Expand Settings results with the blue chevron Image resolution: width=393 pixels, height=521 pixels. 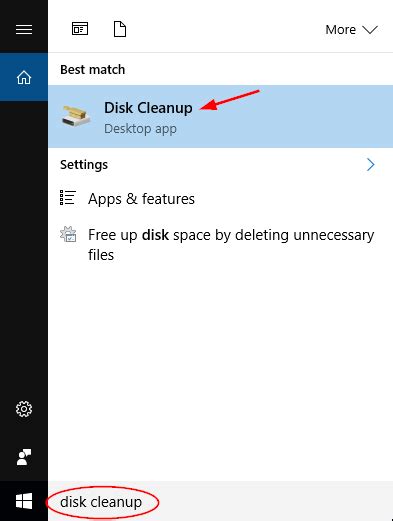pos(371,165)
